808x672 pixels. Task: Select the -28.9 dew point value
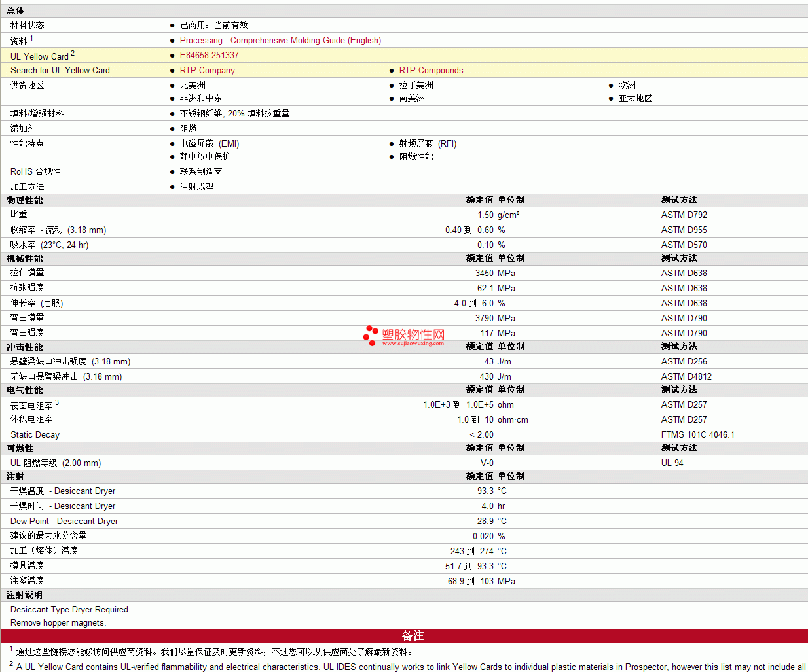[485, 521]
